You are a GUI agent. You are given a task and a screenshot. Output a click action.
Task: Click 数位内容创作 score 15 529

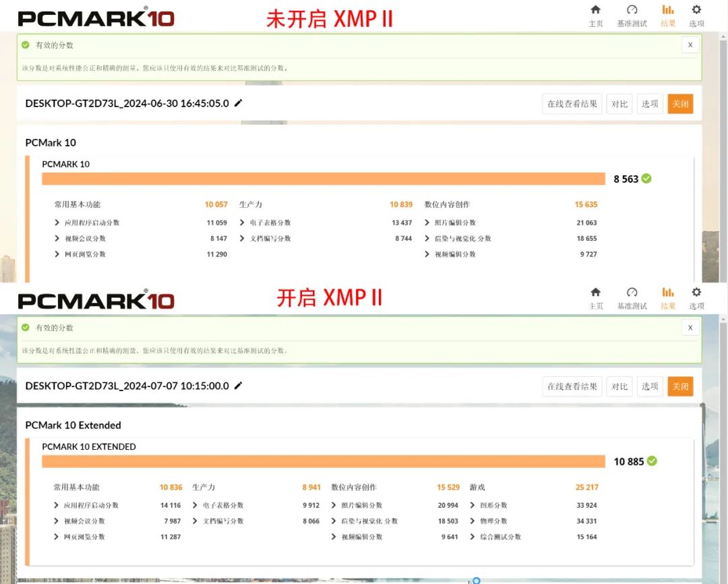(448, 487)
